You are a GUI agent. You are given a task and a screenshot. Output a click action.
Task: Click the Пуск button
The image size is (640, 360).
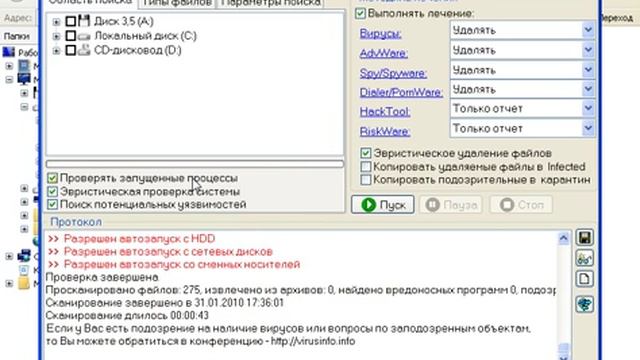click(382, 204)
